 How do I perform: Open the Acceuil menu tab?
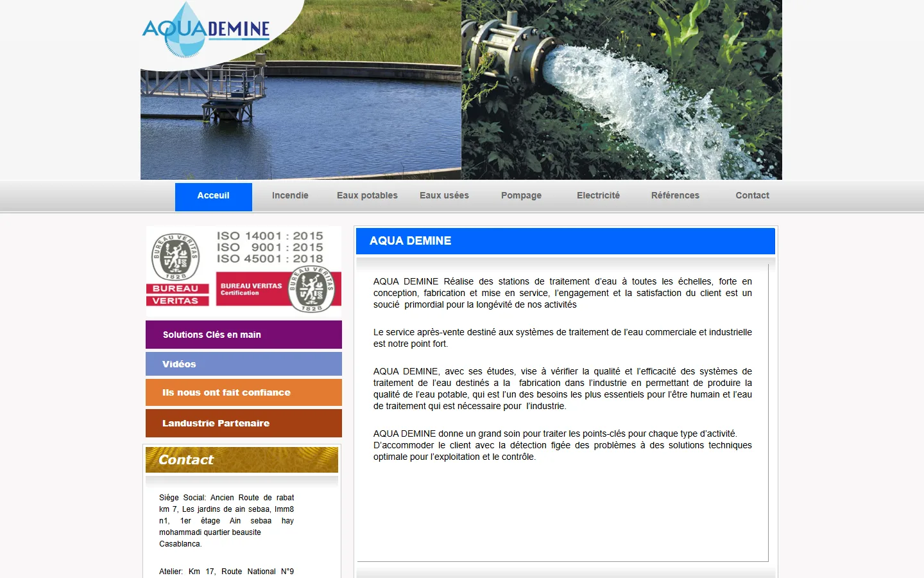pyautogui.click(x=214, y=196)
